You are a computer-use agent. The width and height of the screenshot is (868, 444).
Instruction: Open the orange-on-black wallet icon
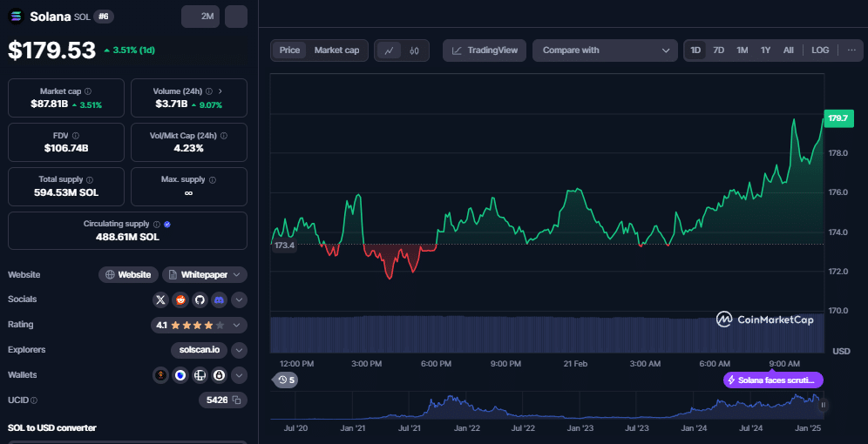click(x=160, y=375)
